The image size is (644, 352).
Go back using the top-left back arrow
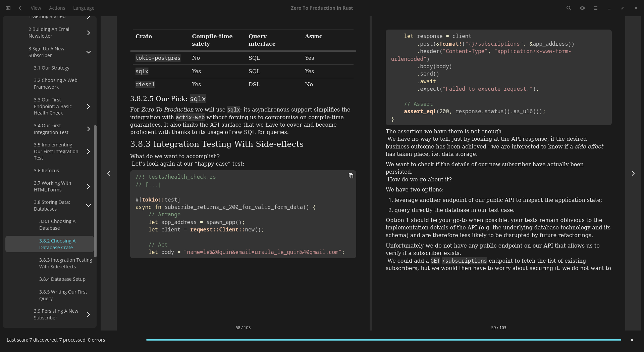[20, 8]
